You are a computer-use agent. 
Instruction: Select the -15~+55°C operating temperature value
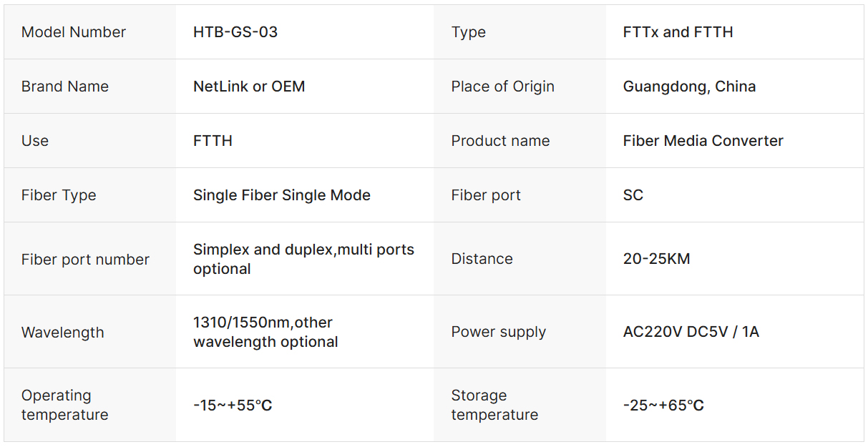[x=233, y=406]
